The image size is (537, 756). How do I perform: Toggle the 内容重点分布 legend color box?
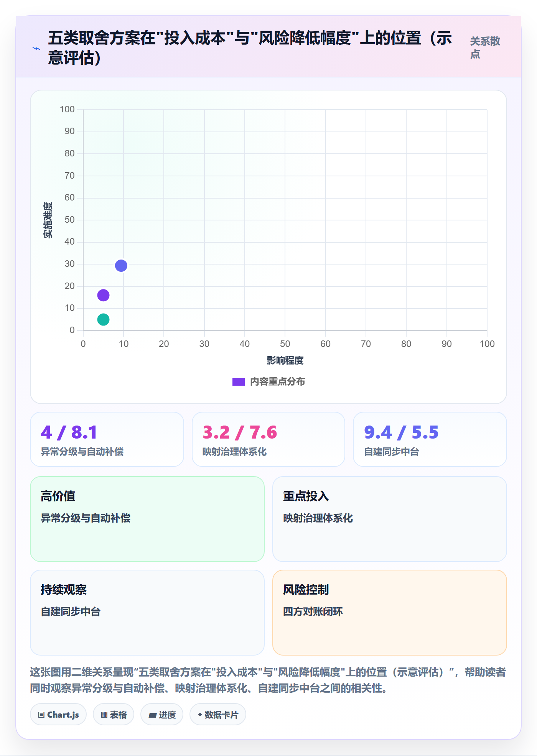point(239,382)
